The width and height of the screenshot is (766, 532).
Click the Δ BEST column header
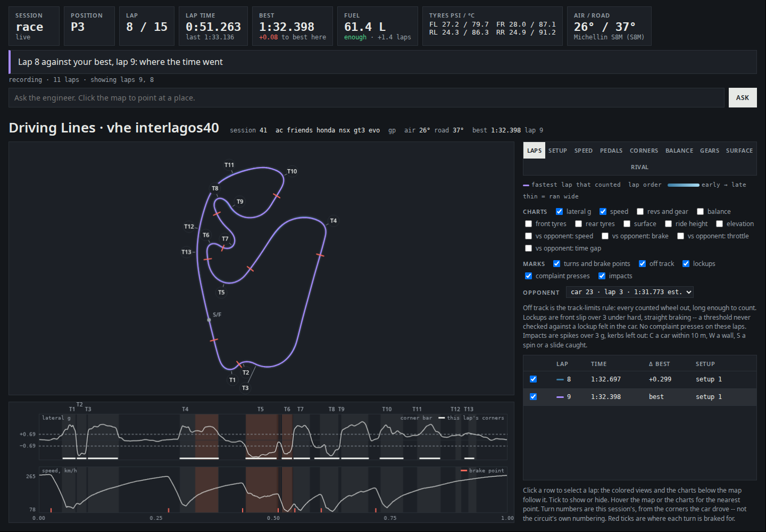[659, 364]
